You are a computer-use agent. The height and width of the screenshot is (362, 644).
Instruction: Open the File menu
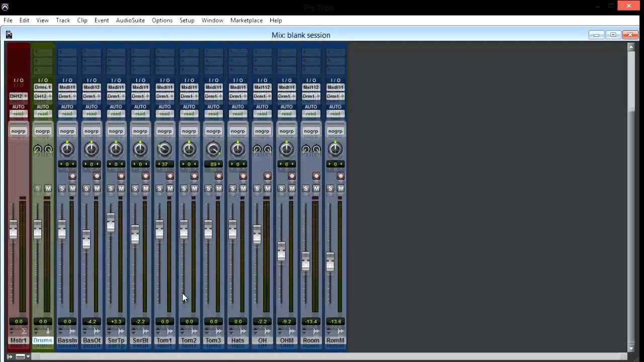coord(8,20)
